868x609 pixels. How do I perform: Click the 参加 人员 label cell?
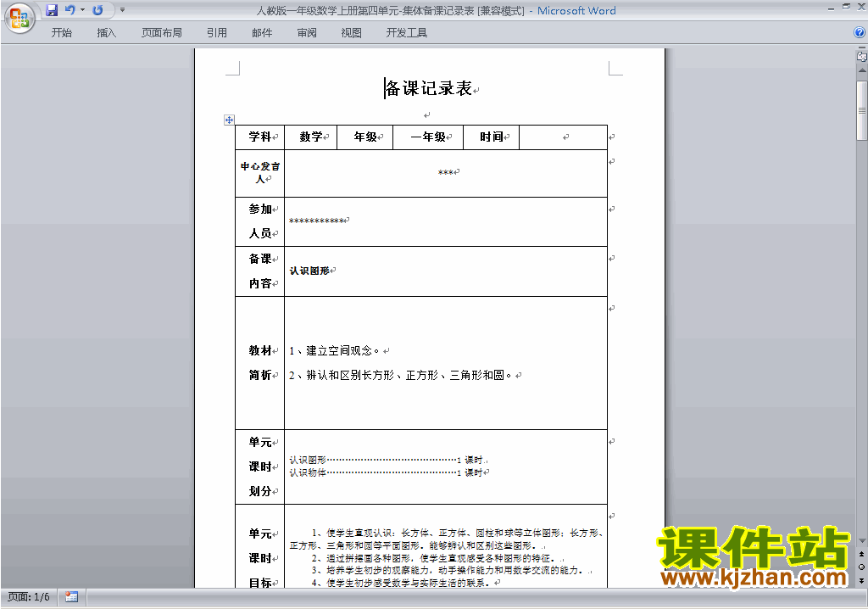[x=259, y=221]
